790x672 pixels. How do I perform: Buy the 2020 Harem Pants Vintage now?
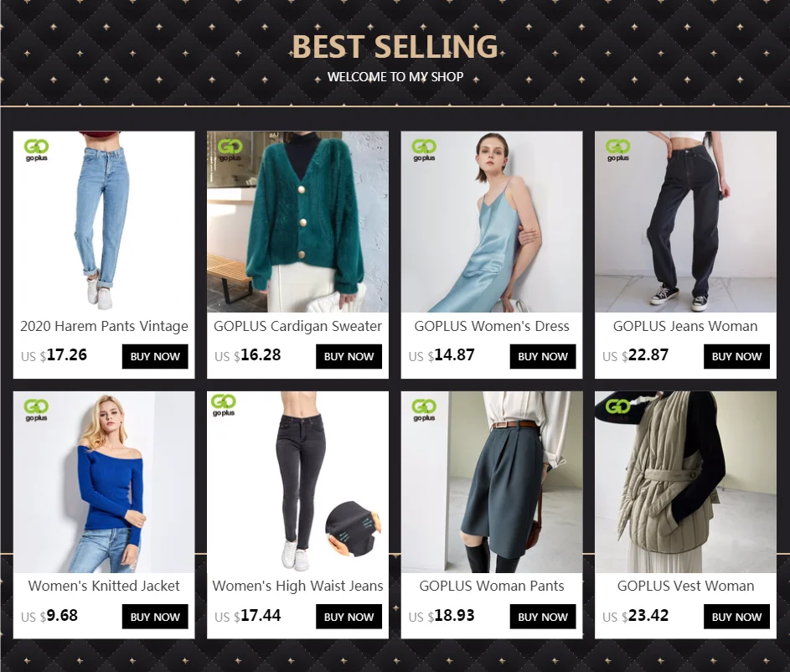pyautogui.click(x=155, y=357)
